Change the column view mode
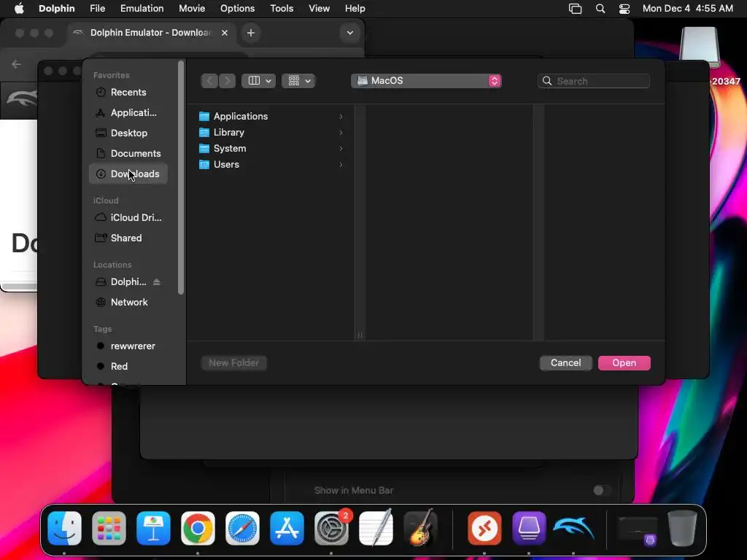Image resolution: width=747 pixels, height=560 pixels. (x=259, y=81)
